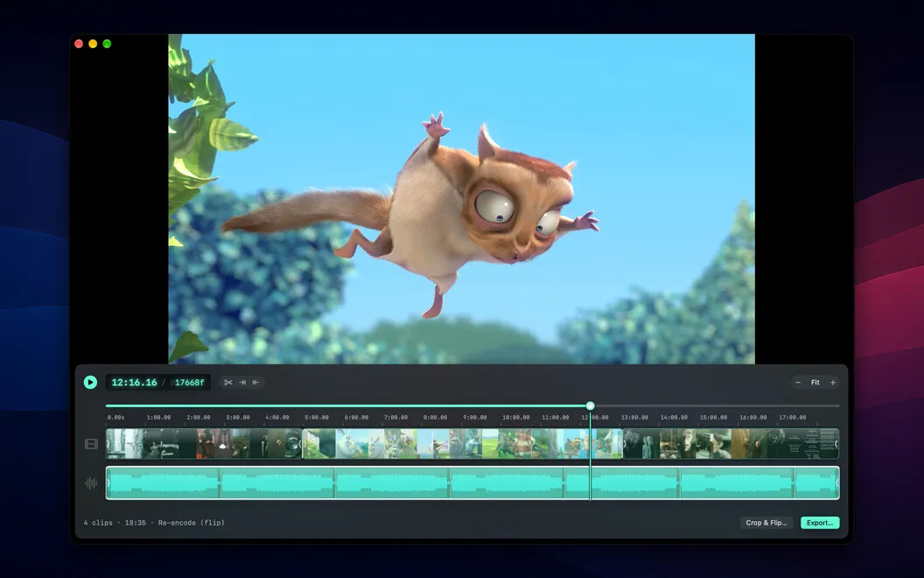This screenshot has height=578, width=924.
Task: Trim start to playhead arrow-left-to-bar icon
Action: (255, 382)
